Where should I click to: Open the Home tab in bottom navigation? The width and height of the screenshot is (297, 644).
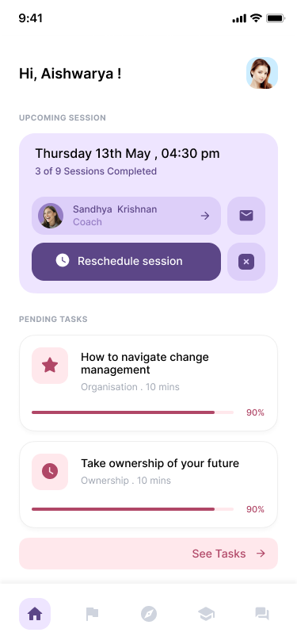click(35, 614)
